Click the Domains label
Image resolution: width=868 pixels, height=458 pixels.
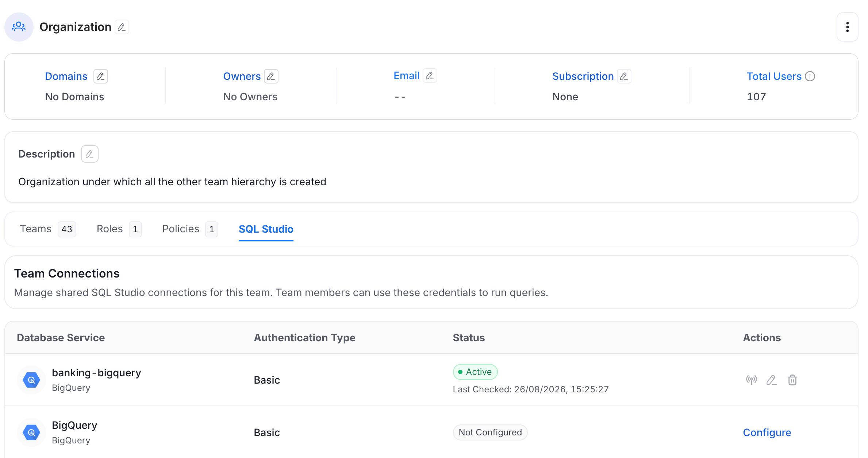click(x=66, y=76)
